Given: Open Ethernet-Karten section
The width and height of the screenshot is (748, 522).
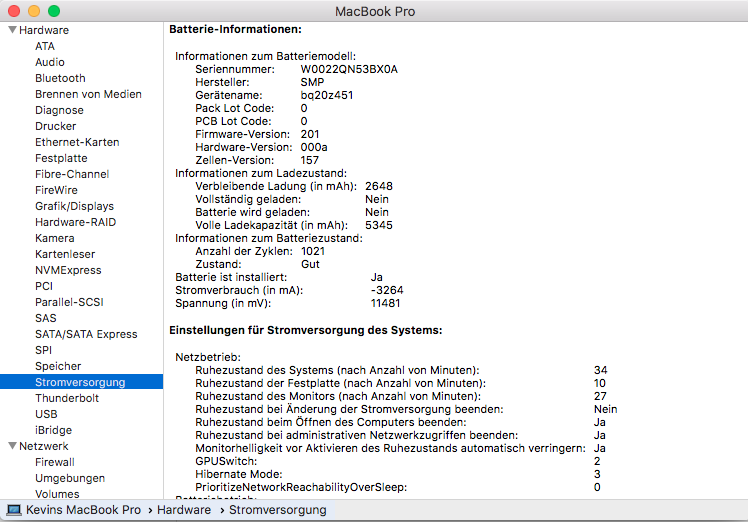Looking at the screenshot, I should tap(77, 142).
